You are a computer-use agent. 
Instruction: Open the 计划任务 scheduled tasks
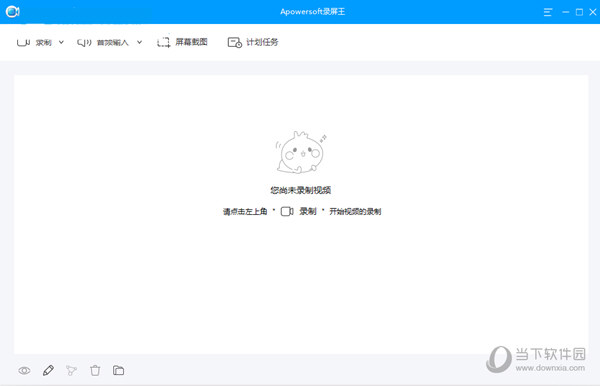click(262, 42)
